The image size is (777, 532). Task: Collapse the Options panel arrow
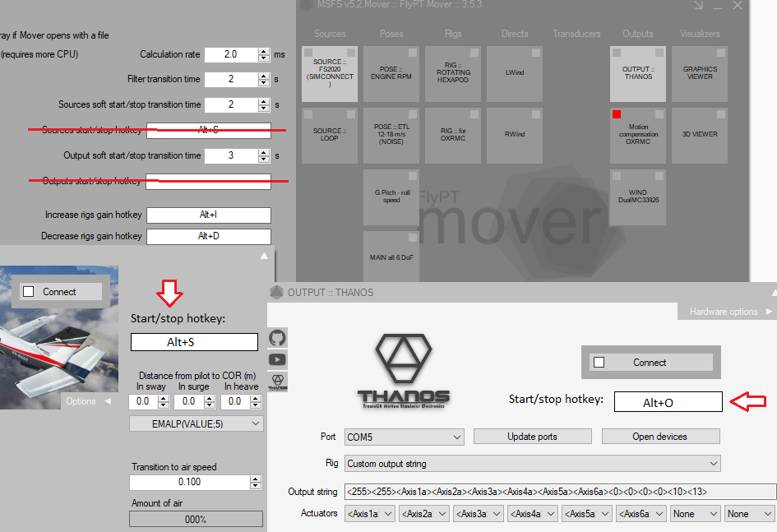coord(108,401)
